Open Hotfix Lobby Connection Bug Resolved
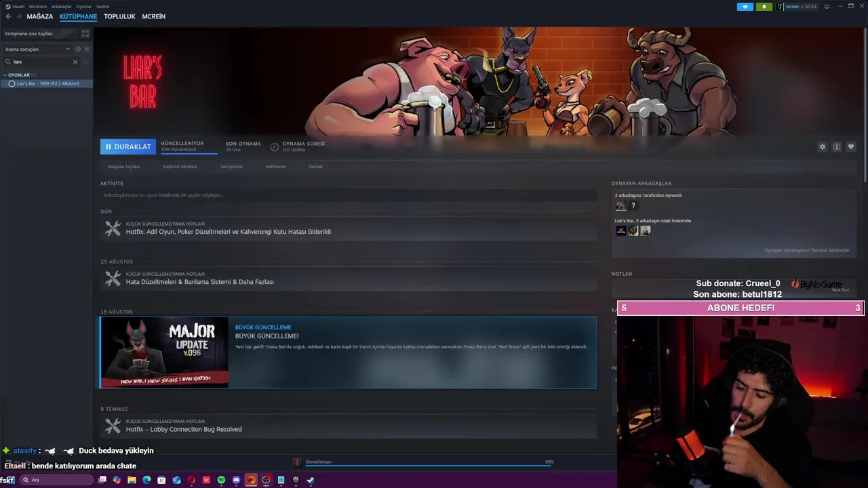 coord(184,429)
